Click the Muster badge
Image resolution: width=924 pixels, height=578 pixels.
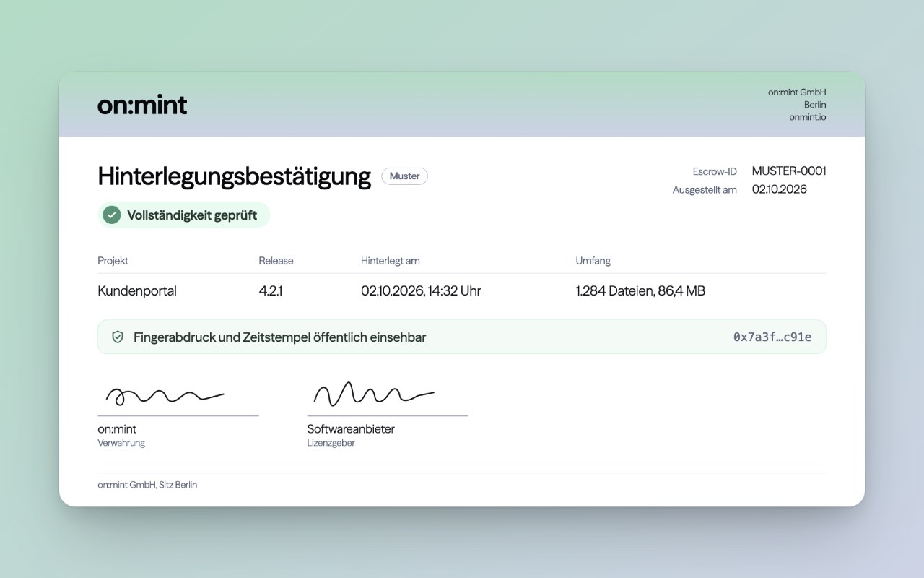[404, 176]
